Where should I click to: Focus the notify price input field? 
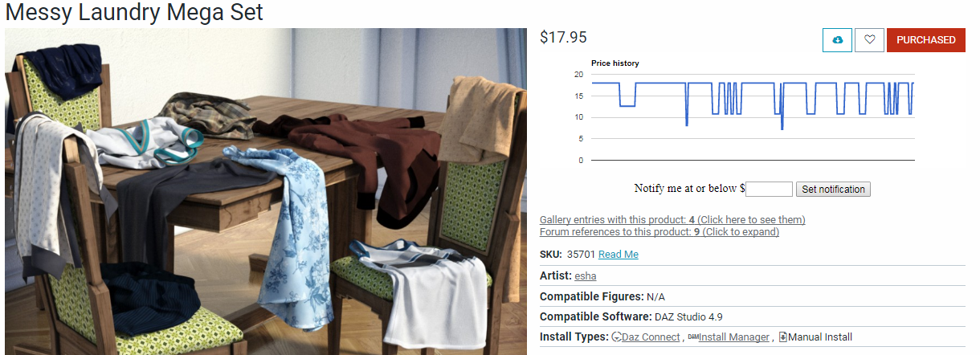point(769,190)
